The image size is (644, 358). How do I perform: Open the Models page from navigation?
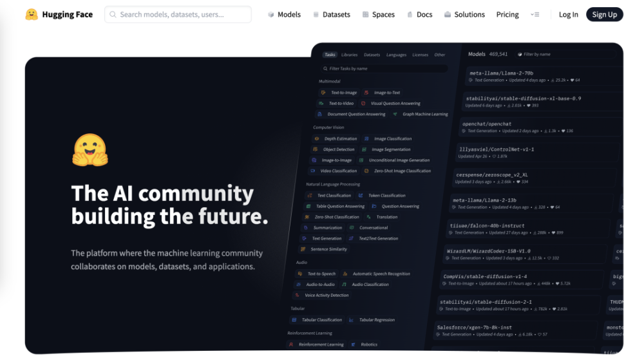tap(284, 14)
